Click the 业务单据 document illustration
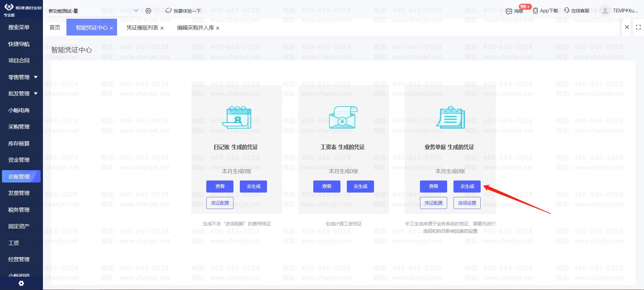644x290 pixels. [x=450, y=117]
